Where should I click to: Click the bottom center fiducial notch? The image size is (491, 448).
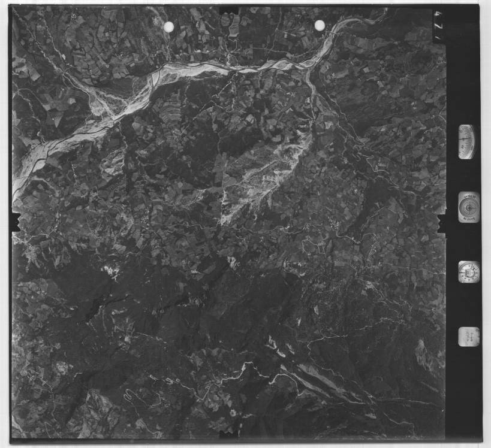click(228, 433)
